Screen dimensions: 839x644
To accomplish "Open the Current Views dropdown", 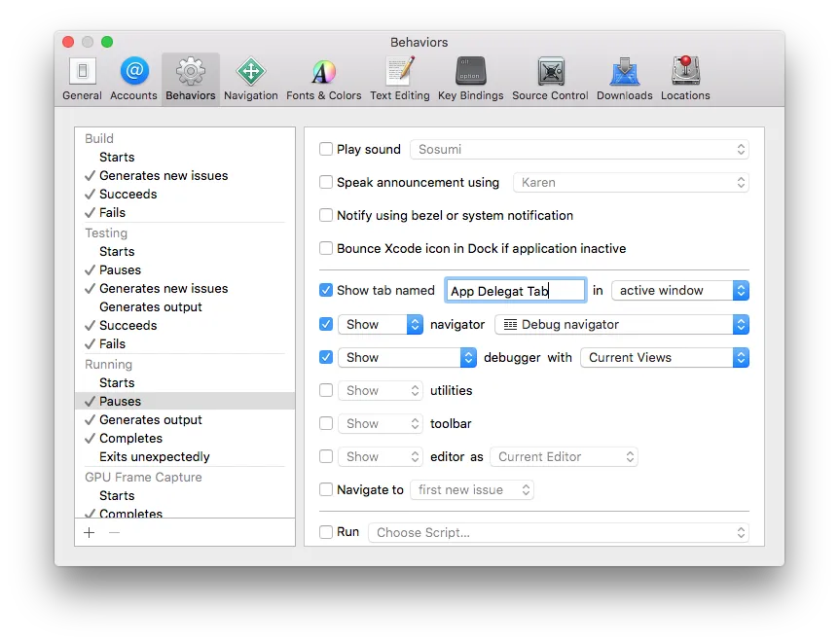I will coord(665,357).
